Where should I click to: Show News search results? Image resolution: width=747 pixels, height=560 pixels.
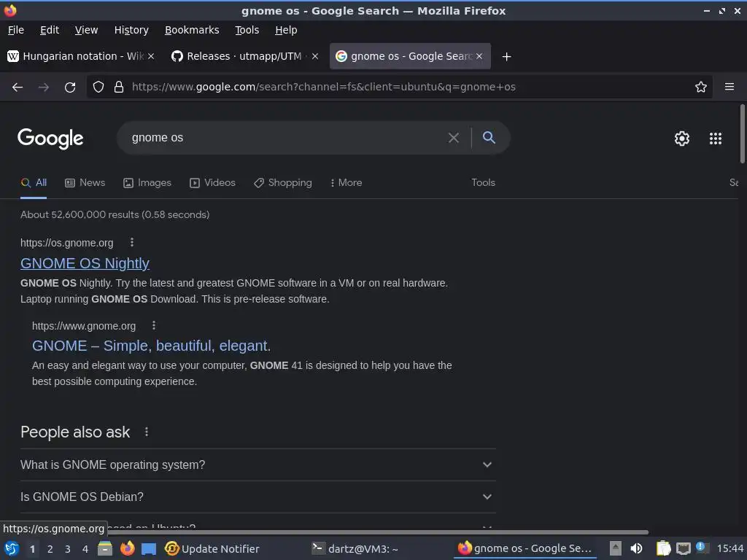[85, 183]
